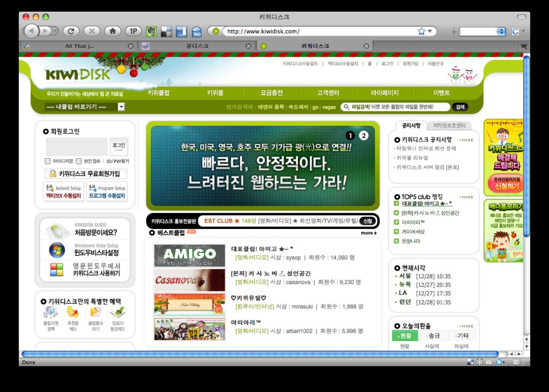Click the blue square toolbar icon
The width and height of the screenshot is (549, 392).
click(181, 32)
